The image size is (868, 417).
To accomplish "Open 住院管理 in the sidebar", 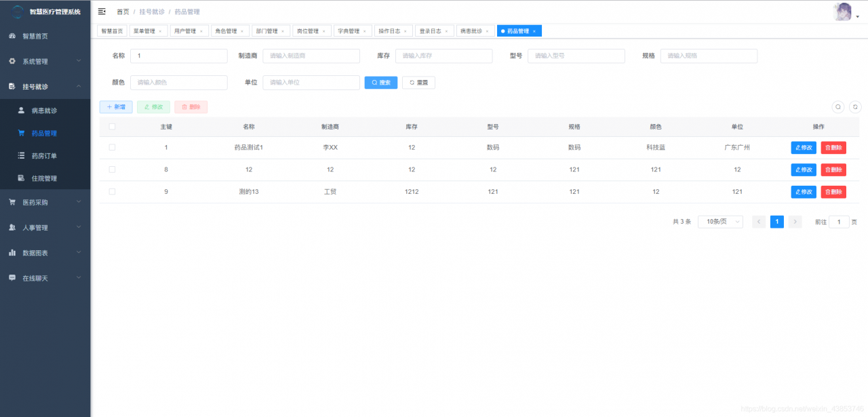I will (45, 178).
